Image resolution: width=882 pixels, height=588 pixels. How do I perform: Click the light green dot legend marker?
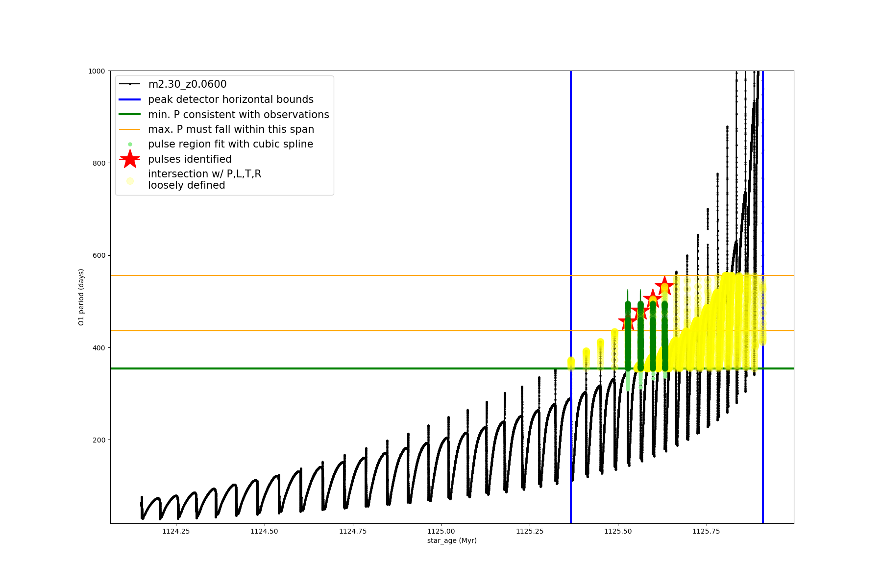coord(130,145)
